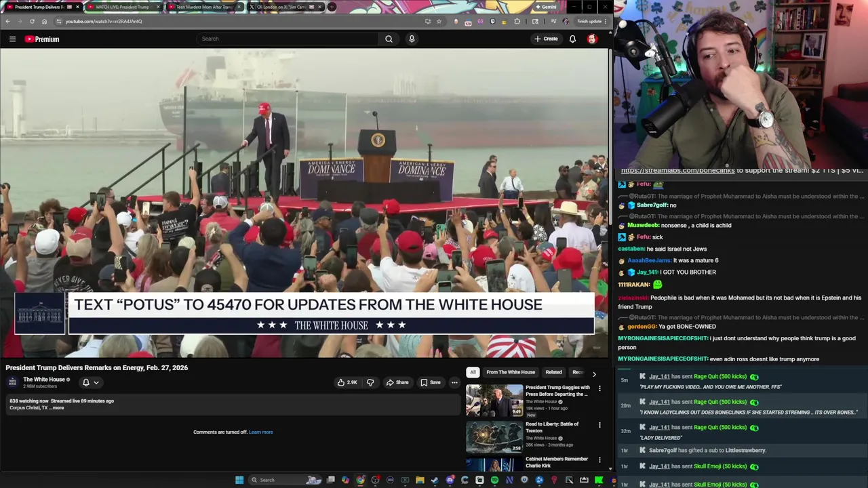Expand the channel notification bell dropdown
Image resolution: width=868 pixels, height=488 pixels.
point(90,382)
